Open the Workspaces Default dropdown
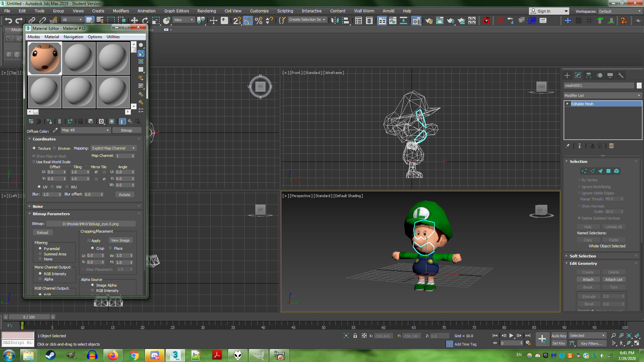 pos(620,11)
